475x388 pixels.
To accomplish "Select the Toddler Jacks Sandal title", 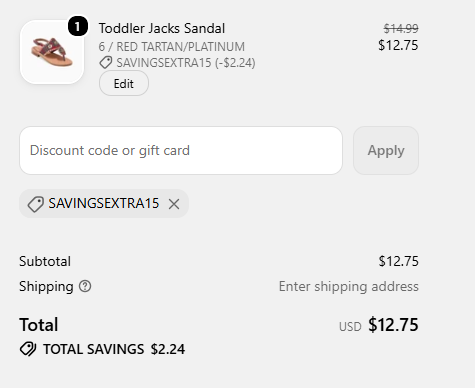I will click(162, 28).
